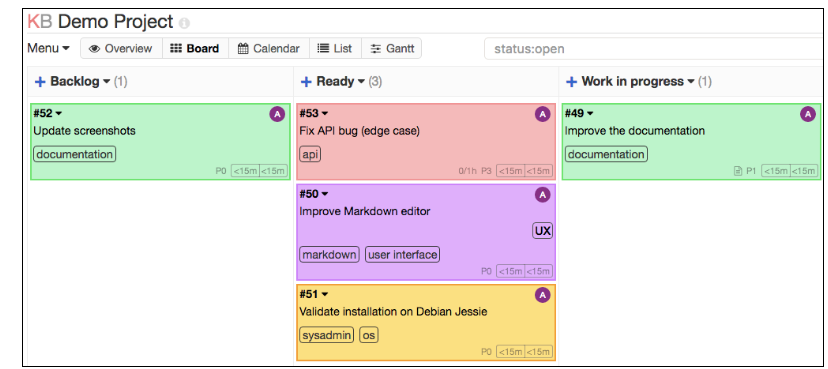This screenshot has height=369, width=828.
Task: Open the Menu dropdown
Action: (49, 49)
